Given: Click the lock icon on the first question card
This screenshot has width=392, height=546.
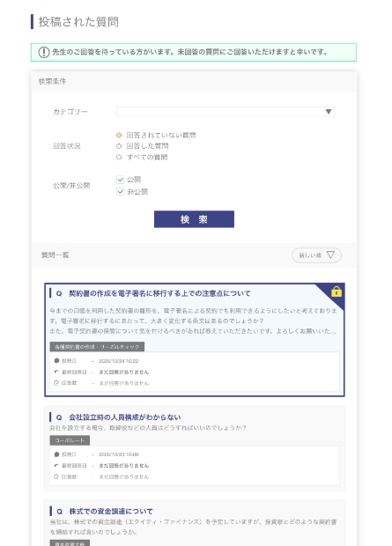Looking at the screenshot, I should coord(337,291).
